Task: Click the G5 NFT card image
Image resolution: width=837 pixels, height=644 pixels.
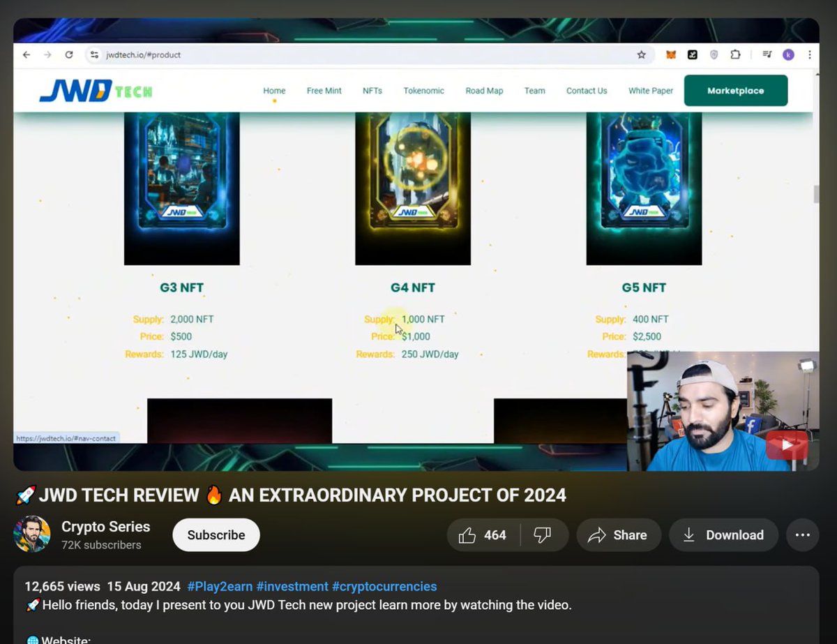Action: pyautogui.click(x=644, y=188)
